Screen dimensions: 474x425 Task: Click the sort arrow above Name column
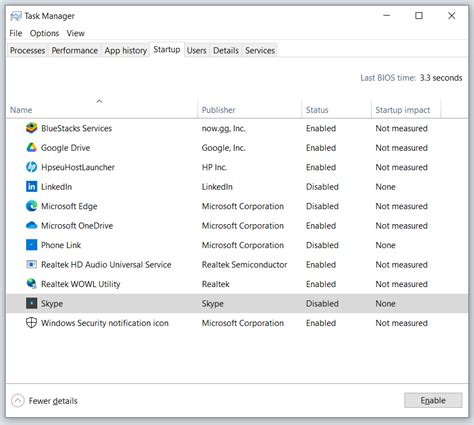[99, 101]
